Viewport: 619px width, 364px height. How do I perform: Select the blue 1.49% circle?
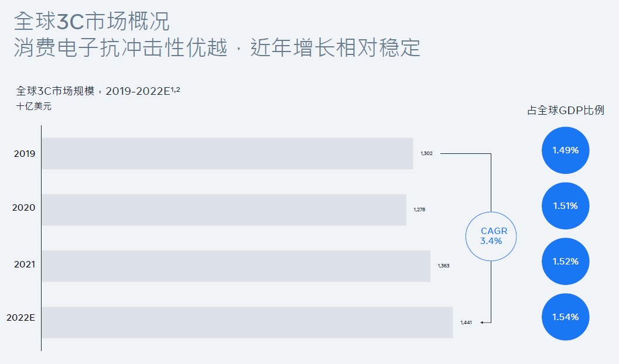pyautogui.click(x=565, y=150)
